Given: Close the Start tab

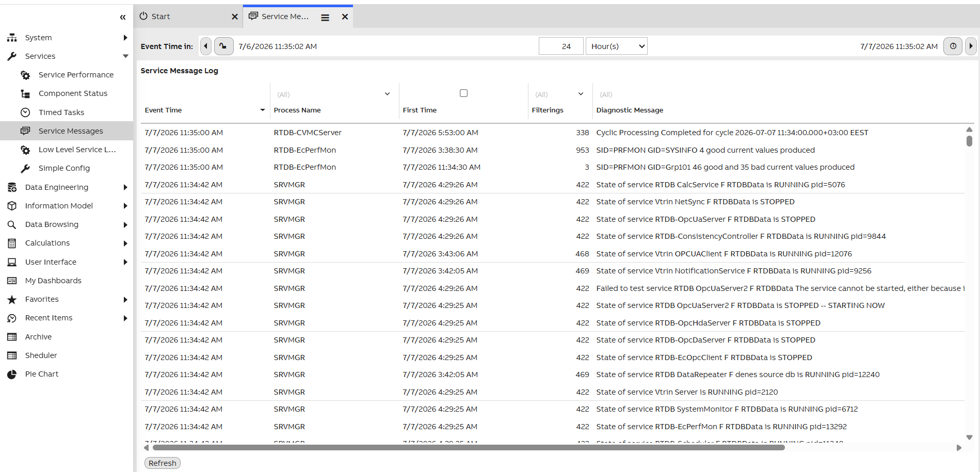Looking at the screenshot, I should pos(235,17).
